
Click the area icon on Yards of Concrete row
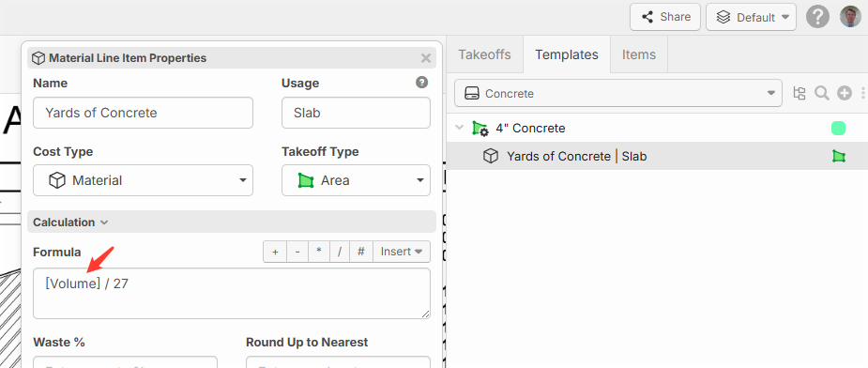click(x=839, y=156)
